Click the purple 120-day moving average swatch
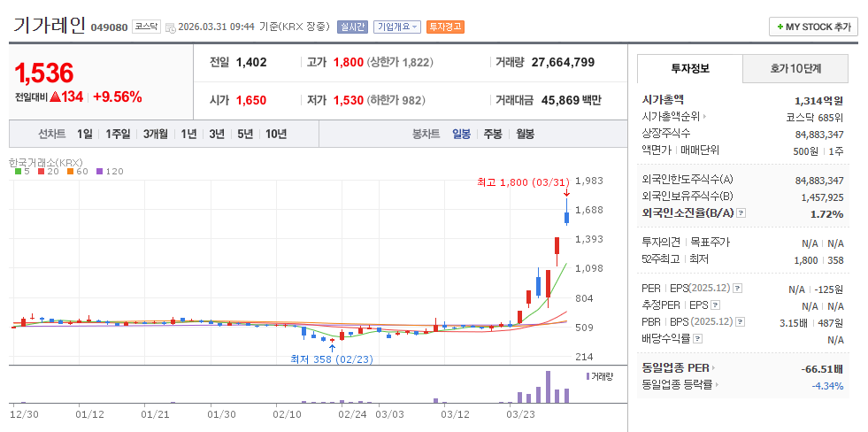 click(100, 172)
